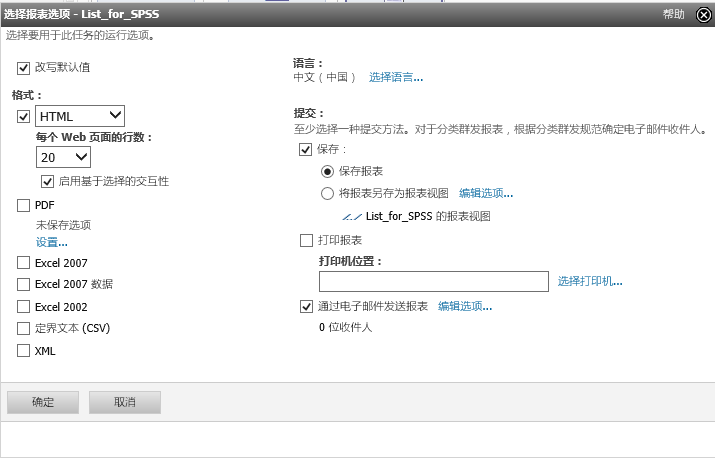This screenshot has width=715, height=458.
Task: Open 编辑选项... for email delivery
Action: pos(465,306)
